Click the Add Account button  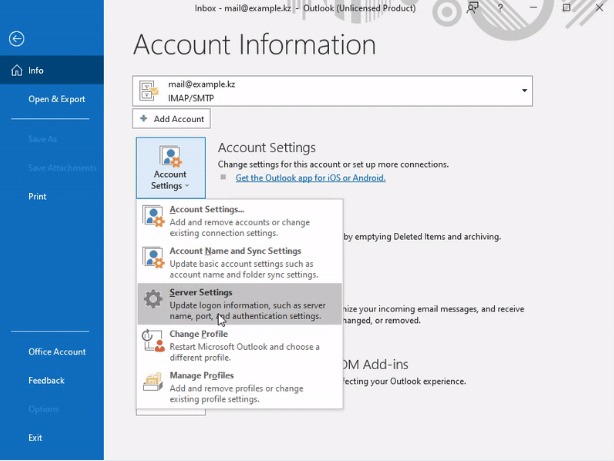(x=171, y=119)
